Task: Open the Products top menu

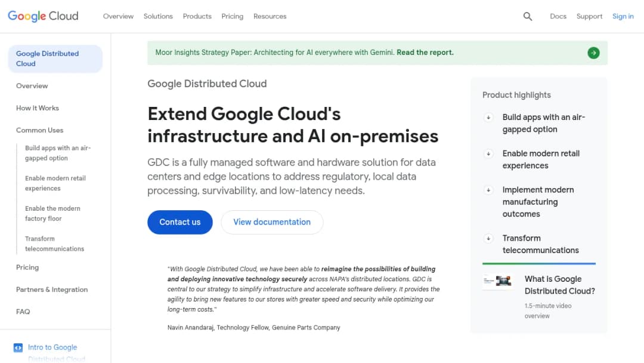Action: tap(197, 17)
